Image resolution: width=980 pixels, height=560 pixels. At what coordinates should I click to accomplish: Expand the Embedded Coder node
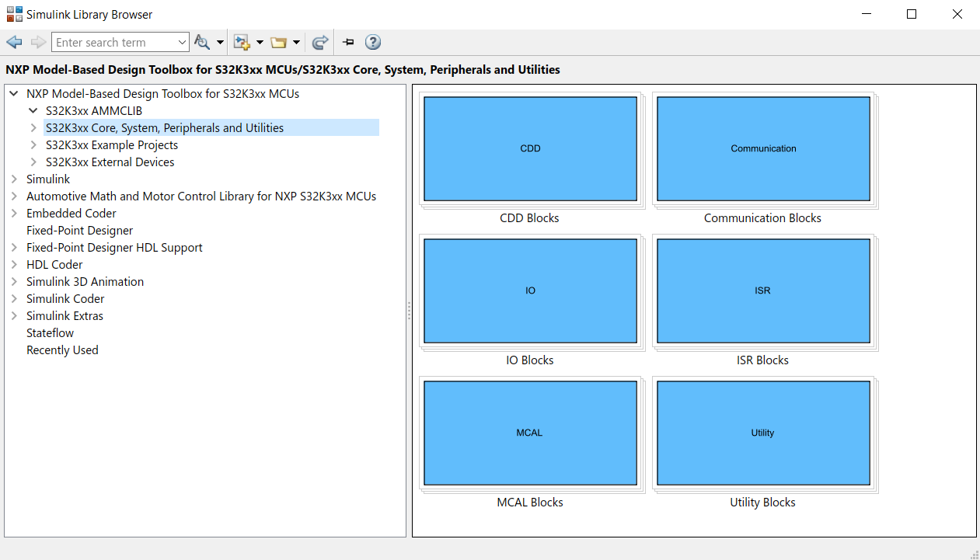click(x=14, y=213)
